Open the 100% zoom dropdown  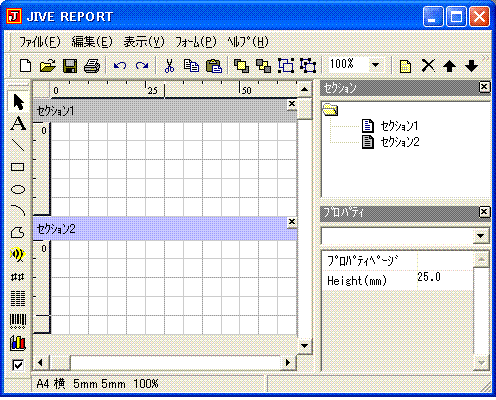(376, 65)
